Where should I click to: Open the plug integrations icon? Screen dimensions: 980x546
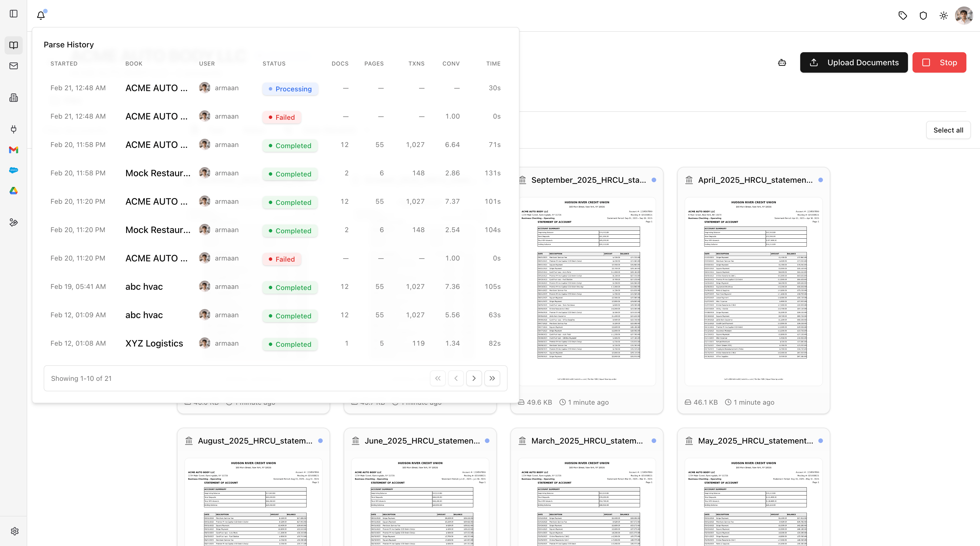(14, 129)
